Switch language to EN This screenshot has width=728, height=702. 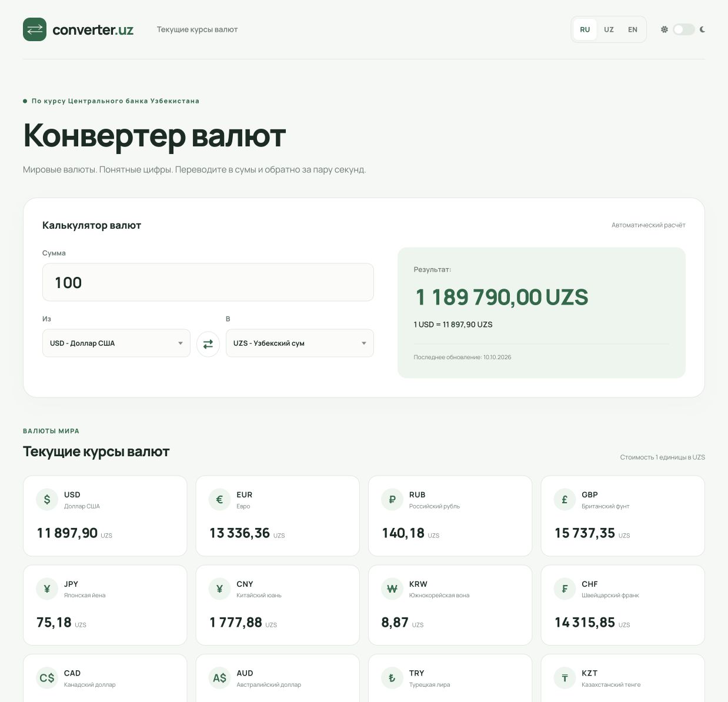633,29
